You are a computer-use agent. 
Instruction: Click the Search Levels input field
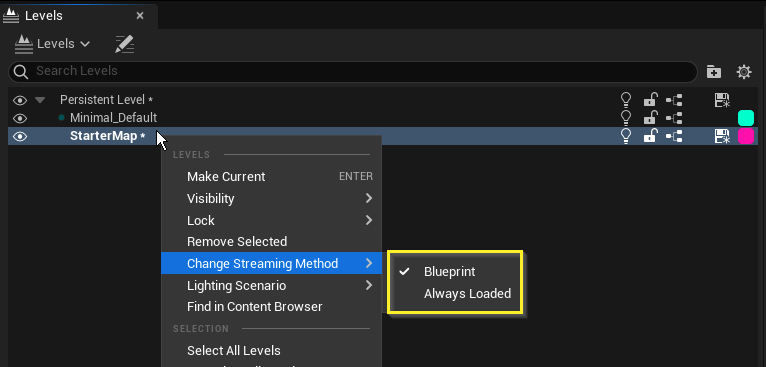coord(353,71)
